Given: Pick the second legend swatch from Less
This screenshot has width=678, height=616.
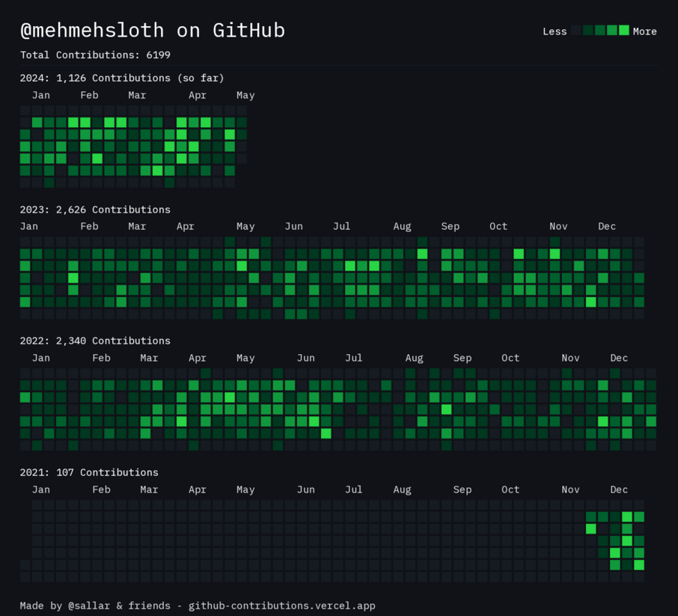Looking at the screenshot, I should click(x=588, y=30).
